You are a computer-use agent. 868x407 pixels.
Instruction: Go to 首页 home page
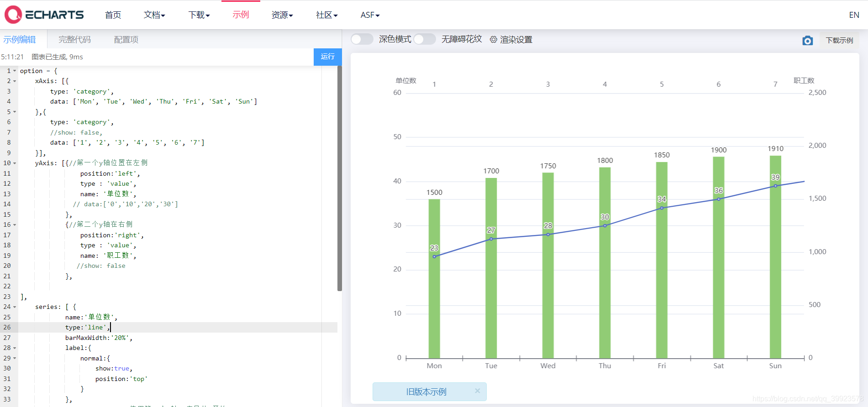coord(113,15)
